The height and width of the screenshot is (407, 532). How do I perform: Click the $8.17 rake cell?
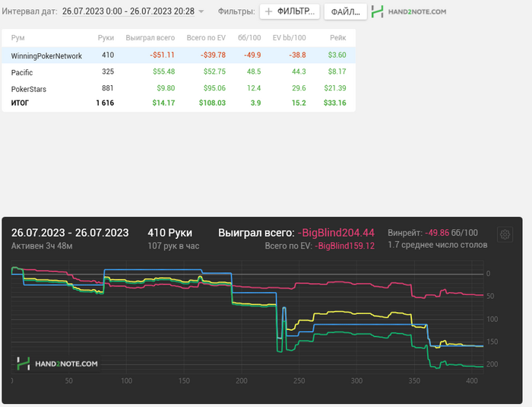(337, 72)
